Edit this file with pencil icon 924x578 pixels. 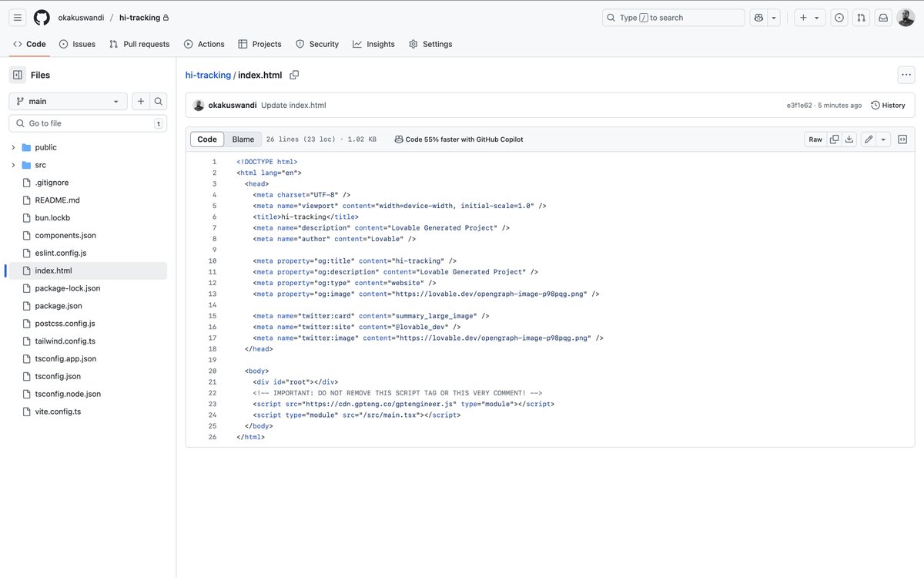[869, 139]
